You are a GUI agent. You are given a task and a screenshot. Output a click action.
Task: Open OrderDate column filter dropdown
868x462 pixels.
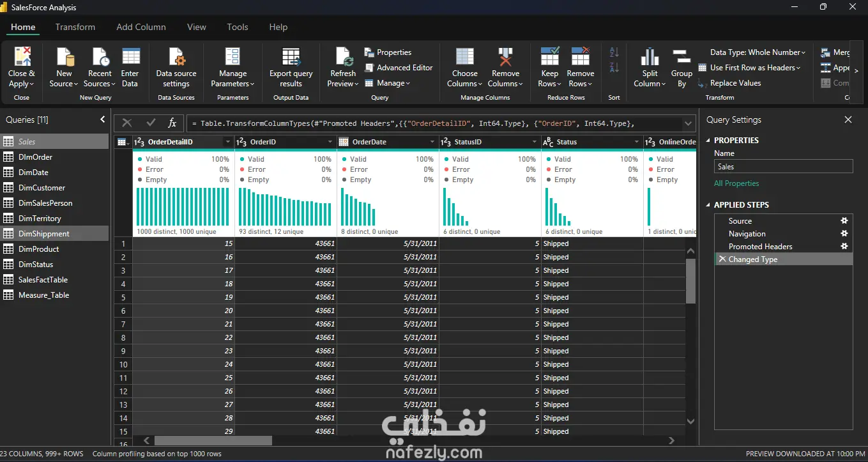(x=432, y=142)
